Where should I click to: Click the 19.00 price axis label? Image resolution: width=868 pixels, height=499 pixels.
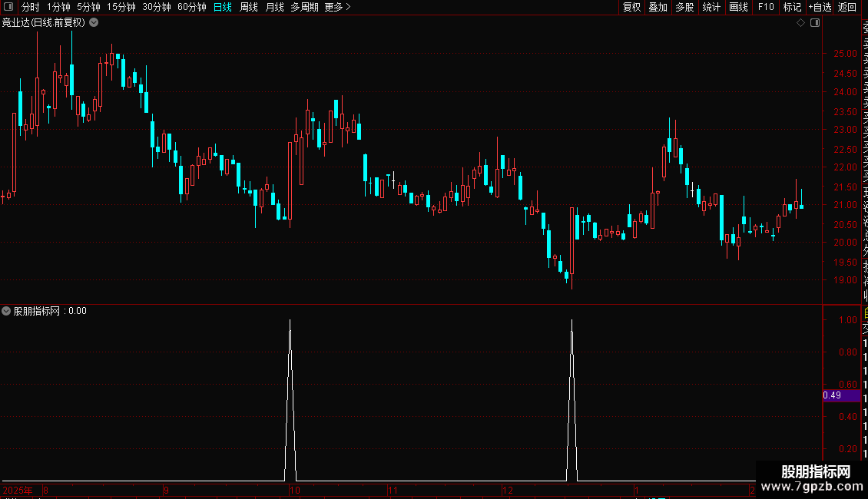point(845,280)
